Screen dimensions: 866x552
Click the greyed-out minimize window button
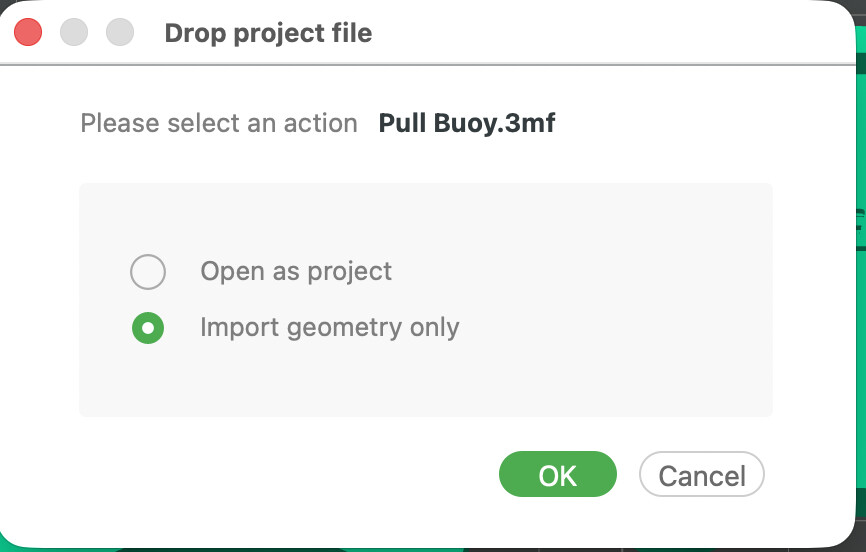click(74, 32)
